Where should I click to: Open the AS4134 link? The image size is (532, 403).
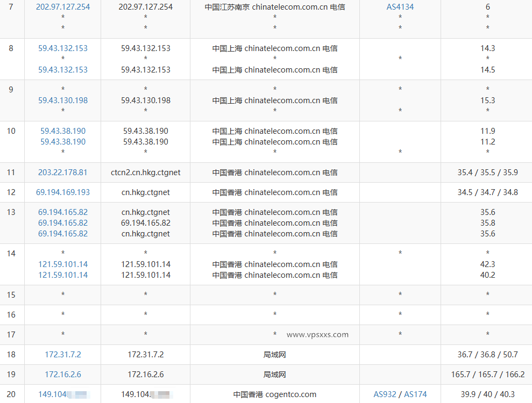(400, 7)
